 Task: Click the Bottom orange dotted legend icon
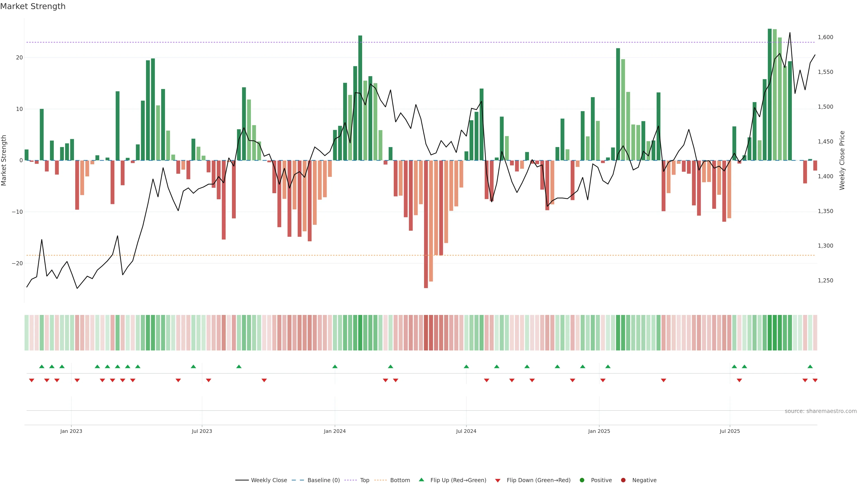(380, 480)
